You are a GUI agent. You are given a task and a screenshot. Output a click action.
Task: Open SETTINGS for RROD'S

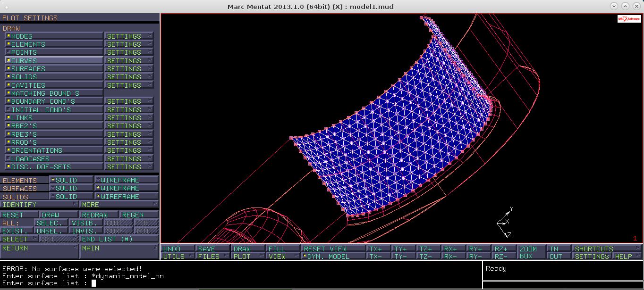(x=129, y=142)
